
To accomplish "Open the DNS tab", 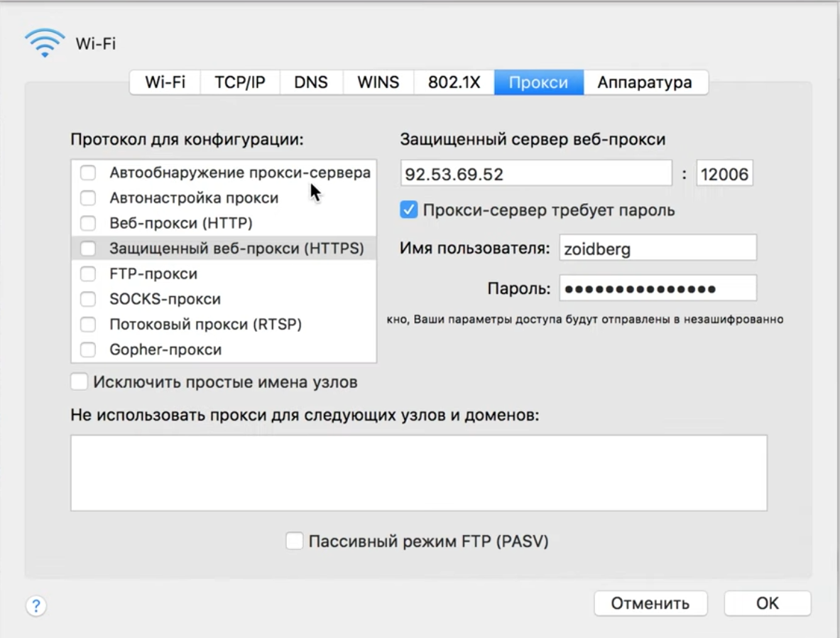I will 311,82.
